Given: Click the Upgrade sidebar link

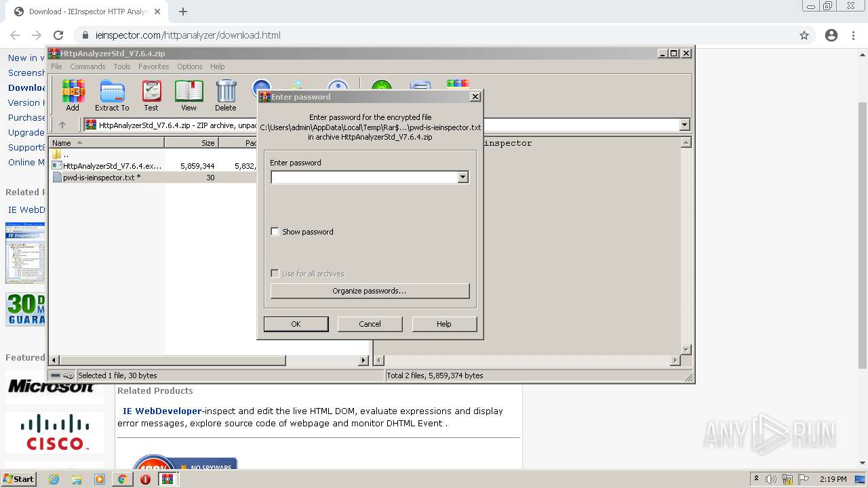Looking at the screenshot, I should [26, 132].
